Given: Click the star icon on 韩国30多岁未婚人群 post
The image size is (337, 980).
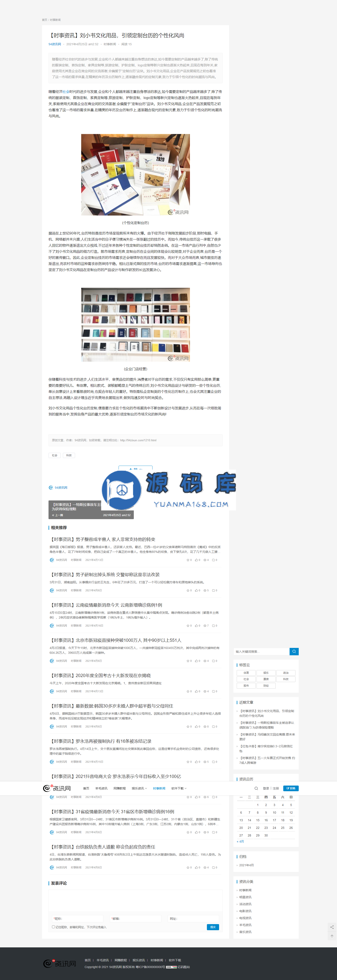Looking at the screenshot, I should pos(188,727).
